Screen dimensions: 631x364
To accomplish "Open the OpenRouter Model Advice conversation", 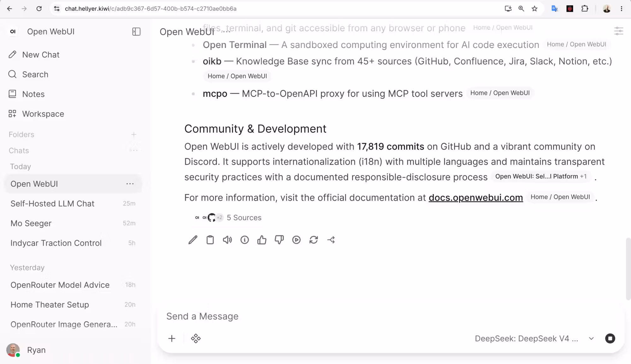I will [x=73, y=285].
